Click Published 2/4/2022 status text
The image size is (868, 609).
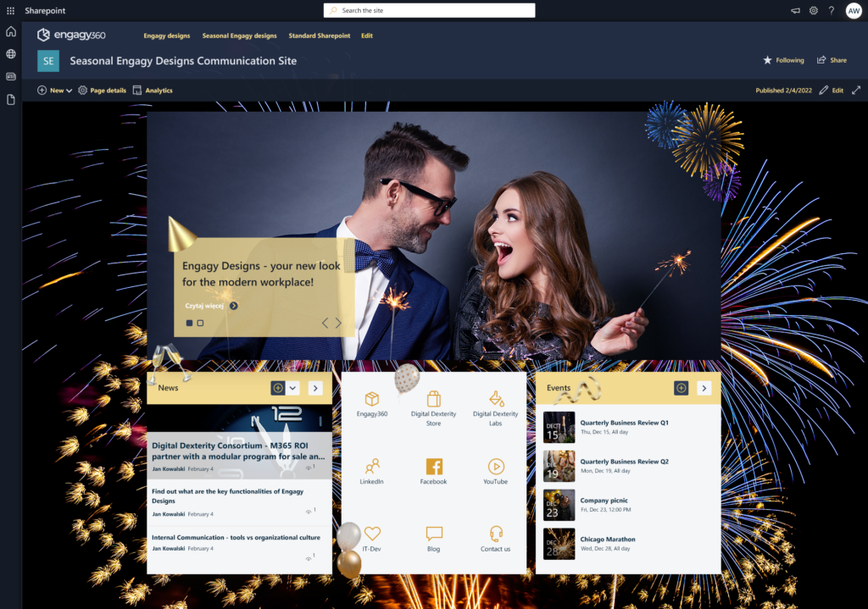pos(783,90)
